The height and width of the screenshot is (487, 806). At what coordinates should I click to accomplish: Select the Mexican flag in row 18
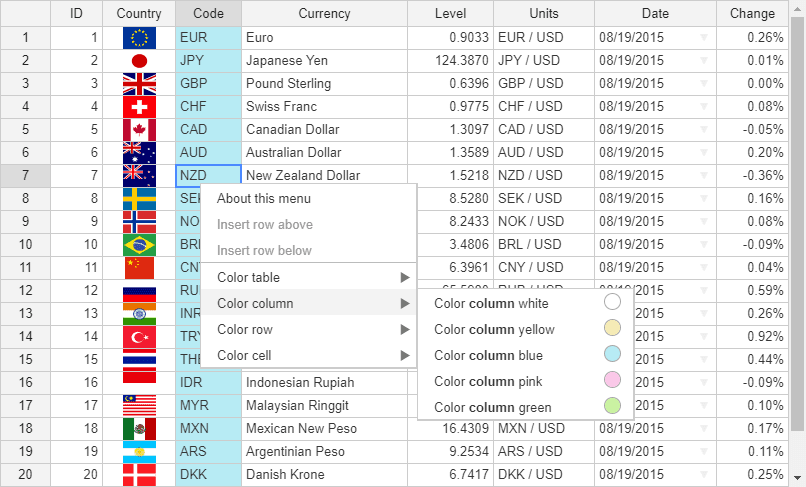(139, 429)
